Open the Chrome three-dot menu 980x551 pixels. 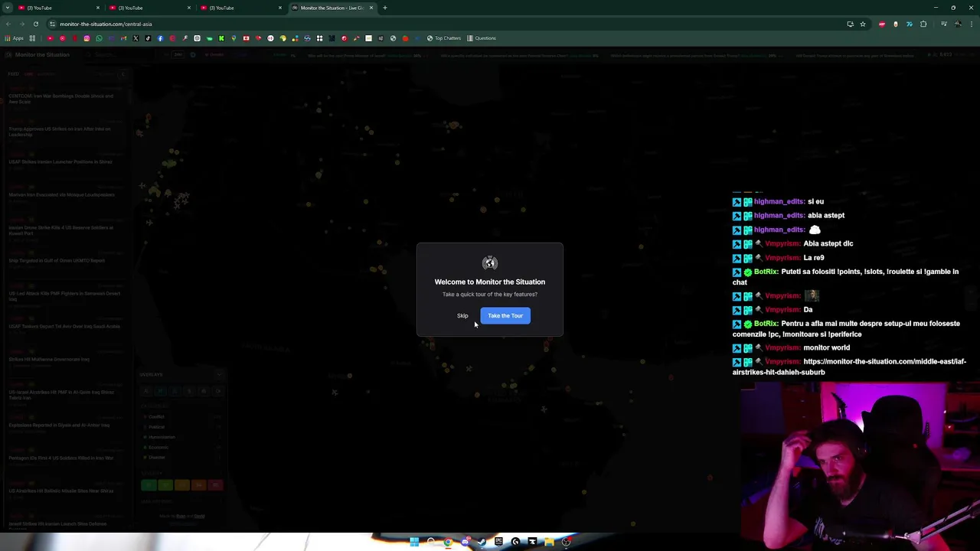pyautogui.click(x=972, y=24)
